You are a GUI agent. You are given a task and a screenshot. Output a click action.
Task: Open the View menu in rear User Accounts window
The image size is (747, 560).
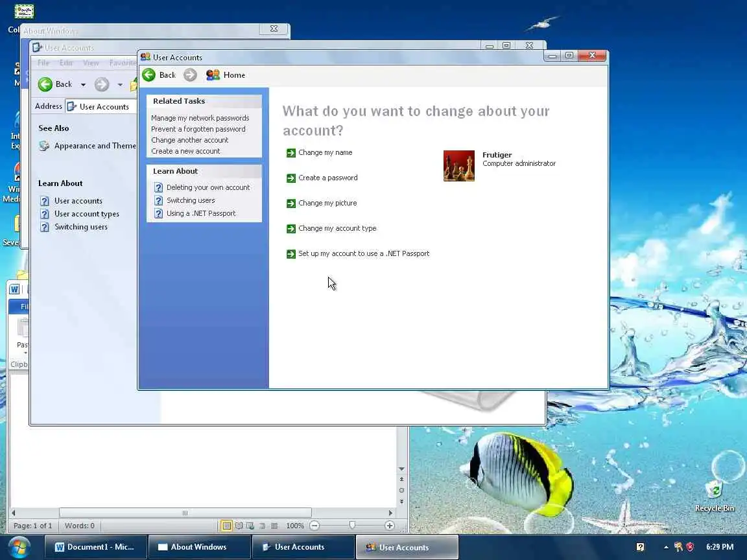[91, 63]
